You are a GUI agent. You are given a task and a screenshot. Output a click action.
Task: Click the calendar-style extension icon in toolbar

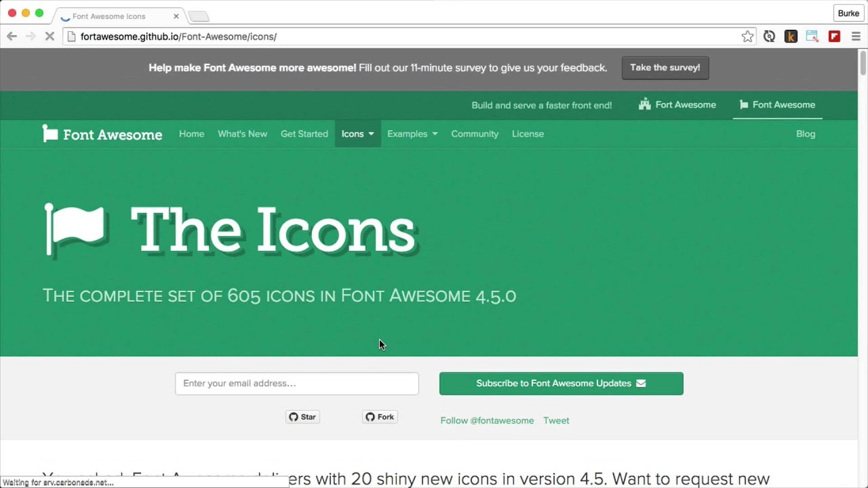pos(812,37)
